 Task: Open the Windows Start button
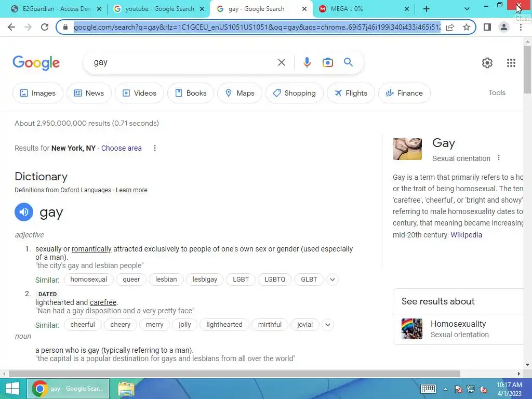(x=12, y=389)
